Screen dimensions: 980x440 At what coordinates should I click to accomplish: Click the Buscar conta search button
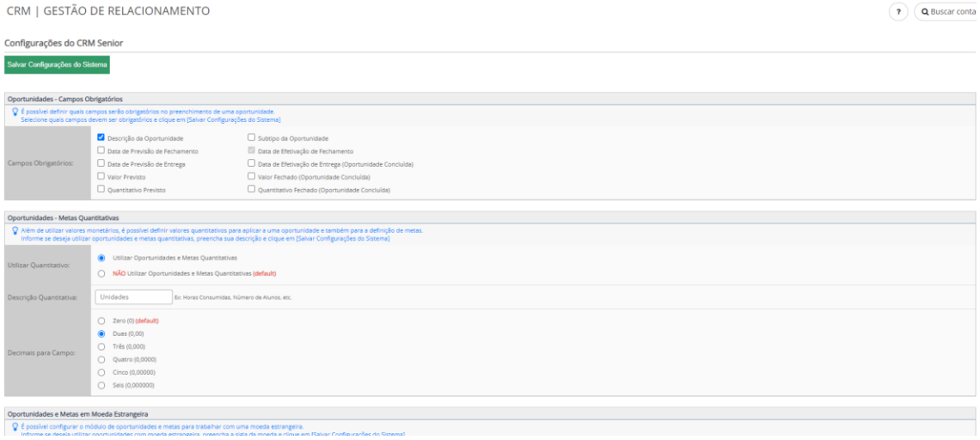pyautogui.click(x=946, y=12)
